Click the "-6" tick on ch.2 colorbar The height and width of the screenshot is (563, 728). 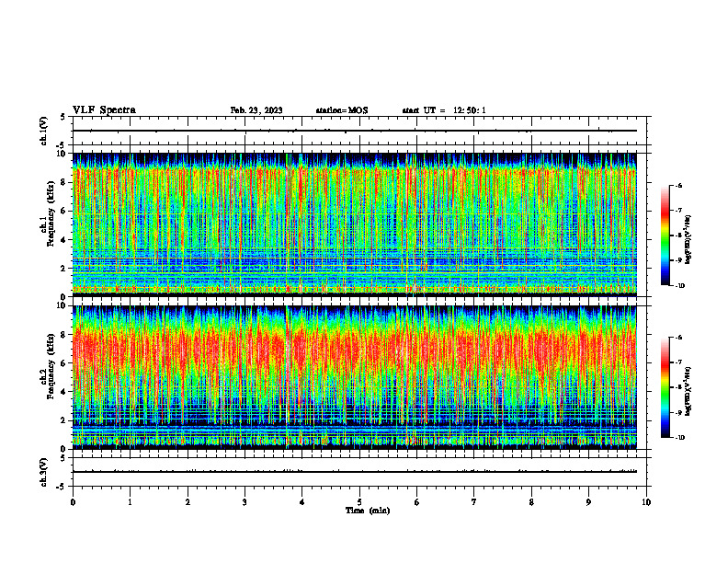[678, 338]
